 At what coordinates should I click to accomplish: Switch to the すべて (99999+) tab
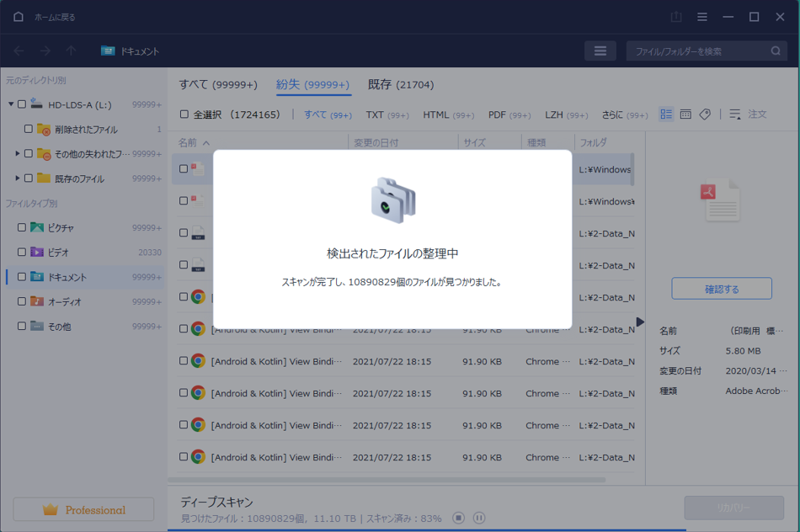tap(218, 85)
